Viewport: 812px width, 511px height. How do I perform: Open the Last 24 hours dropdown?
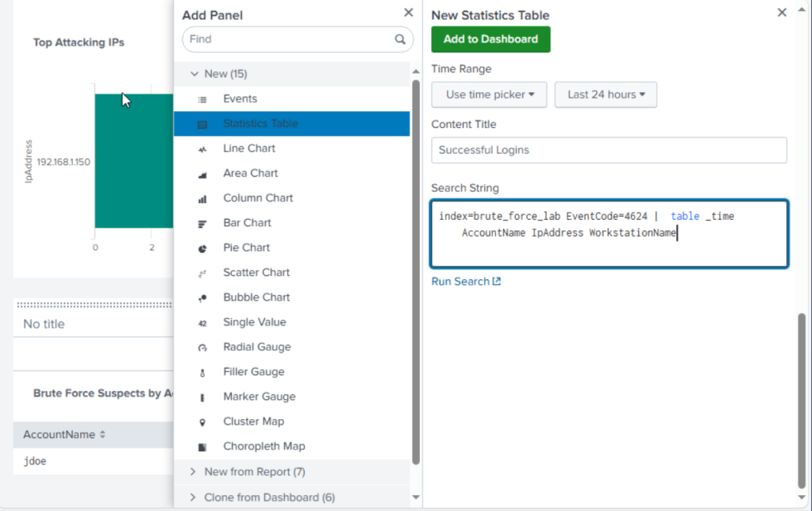(606, 94)
